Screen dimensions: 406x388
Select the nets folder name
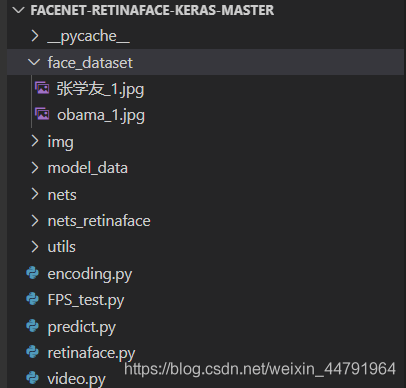tap(62, 195)
